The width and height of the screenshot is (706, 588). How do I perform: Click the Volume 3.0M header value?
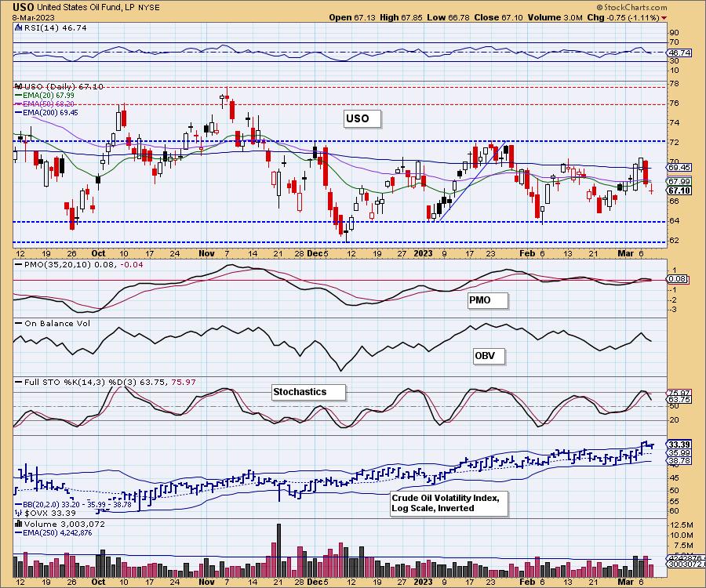click(555, 17)
